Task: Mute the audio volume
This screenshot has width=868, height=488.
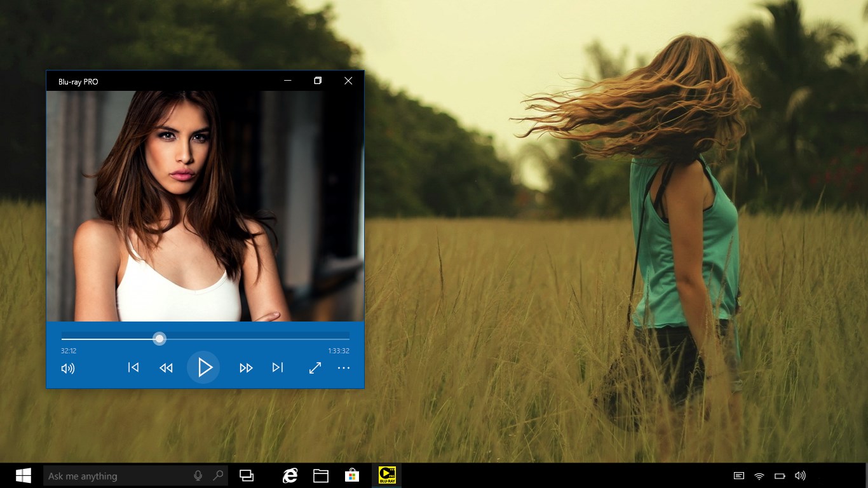Action: 68,367
